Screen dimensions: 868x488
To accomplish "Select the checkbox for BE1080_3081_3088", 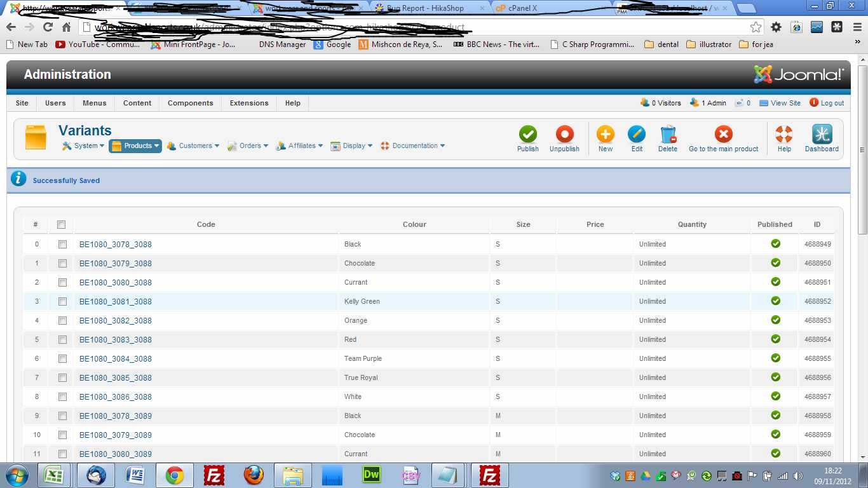I will 62,301.
